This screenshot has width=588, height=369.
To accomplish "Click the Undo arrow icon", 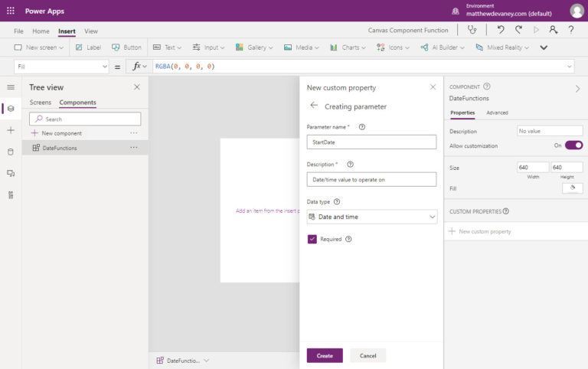I will coord(501,30).
